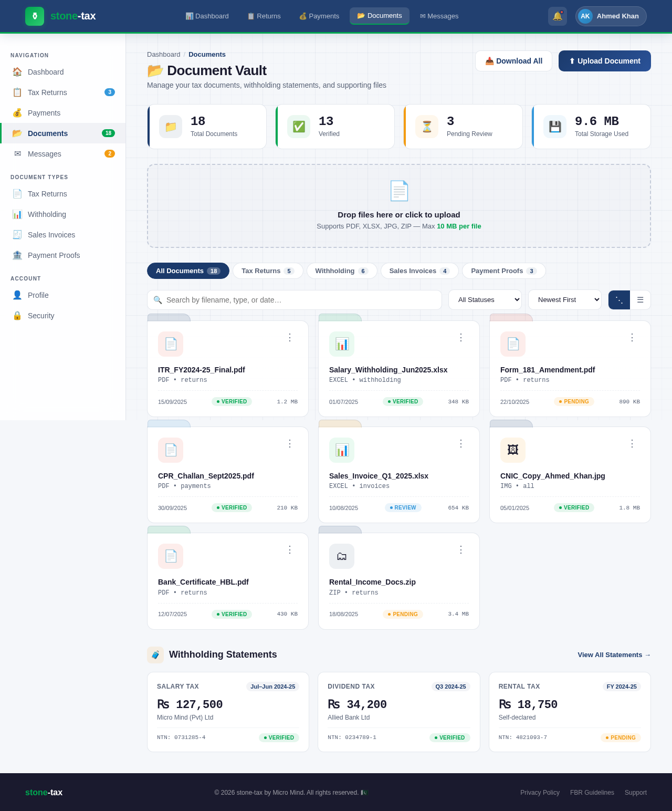Click the stone-tax logo icon

(34, 16)
